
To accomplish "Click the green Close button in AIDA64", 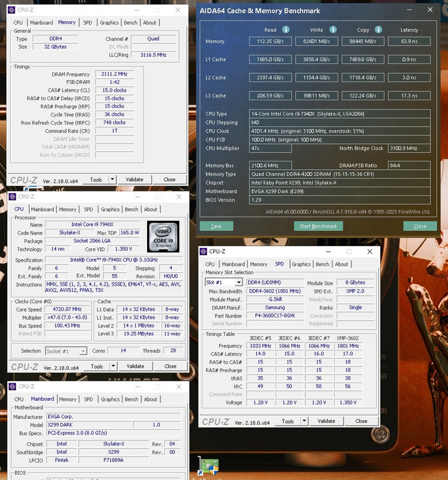I will pyautogui.click(x=420, y=226).
